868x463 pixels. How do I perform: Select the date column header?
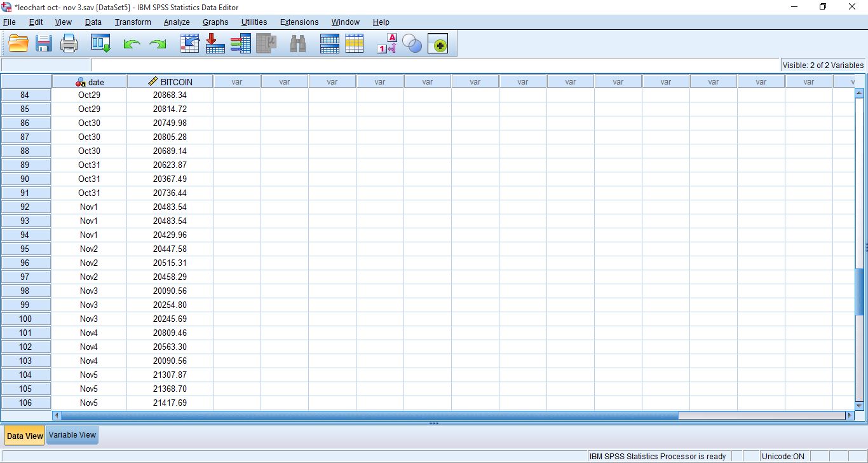click(x=90, y=81)
